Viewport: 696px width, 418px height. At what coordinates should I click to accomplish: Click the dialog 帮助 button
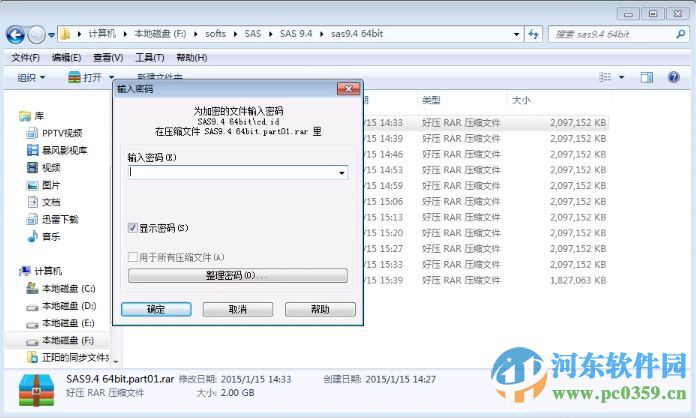320,309
